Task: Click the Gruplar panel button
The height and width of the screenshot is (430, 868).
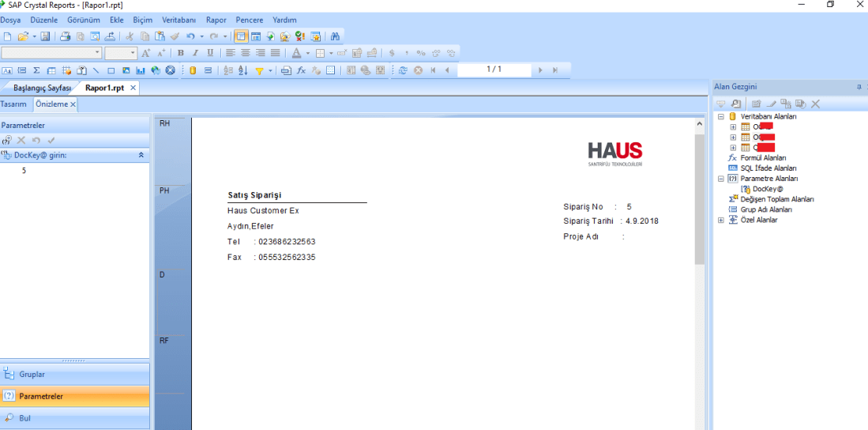Action: pyautogui.click(x=74, y=374)
